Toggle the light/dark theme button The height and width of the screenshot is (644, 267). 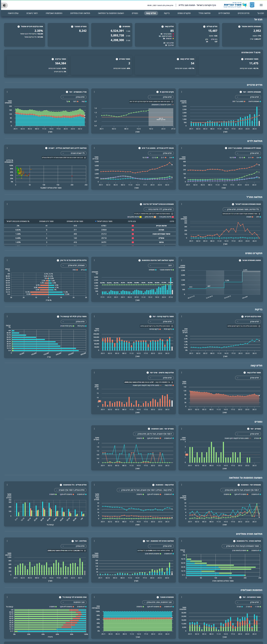(5, 5)
